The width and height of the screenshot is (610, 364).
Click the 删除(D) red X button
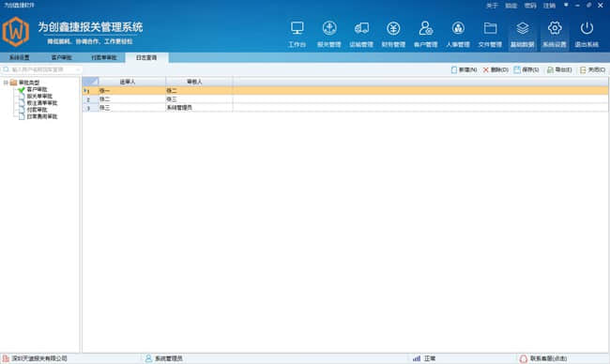coord(496,70)
